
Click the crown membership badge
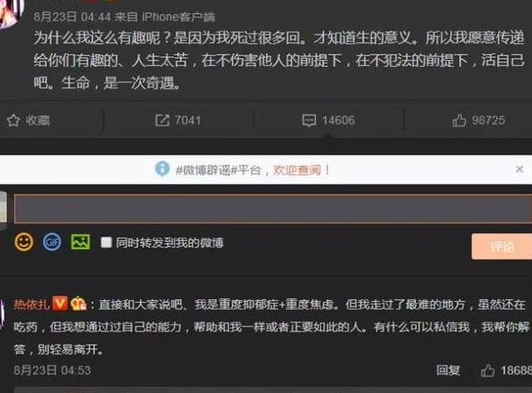pos(79,304)
